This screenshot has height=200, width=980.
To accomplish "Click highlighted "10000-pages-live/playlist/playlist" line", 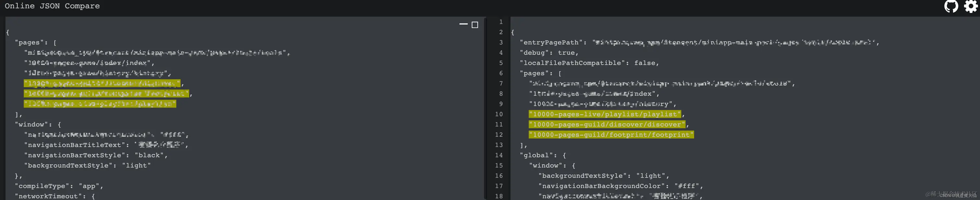I will click(605, 114).
